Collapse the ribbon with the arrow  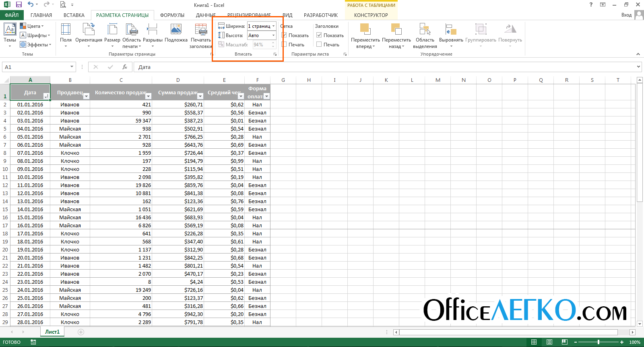tap(638, 54)
